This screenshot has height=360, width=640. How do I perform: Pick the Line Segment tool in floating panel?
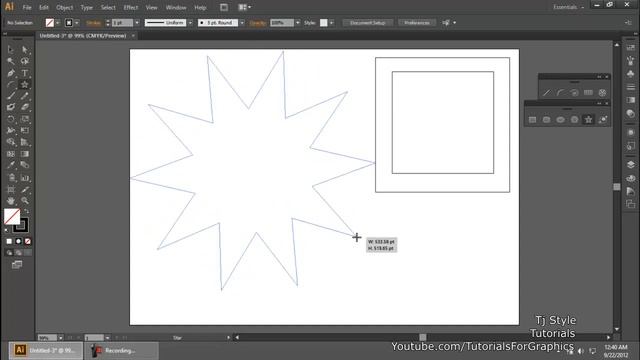tap(546, 93)
